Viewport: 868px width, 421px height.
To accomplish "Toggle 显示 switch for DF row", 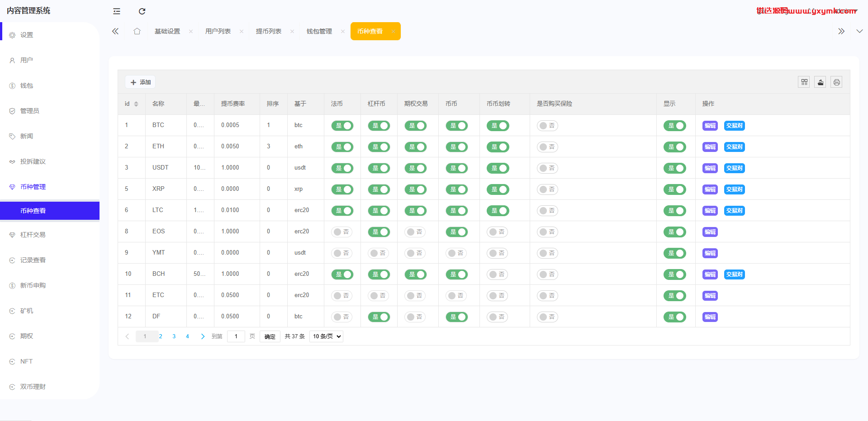I will point(675,317).
